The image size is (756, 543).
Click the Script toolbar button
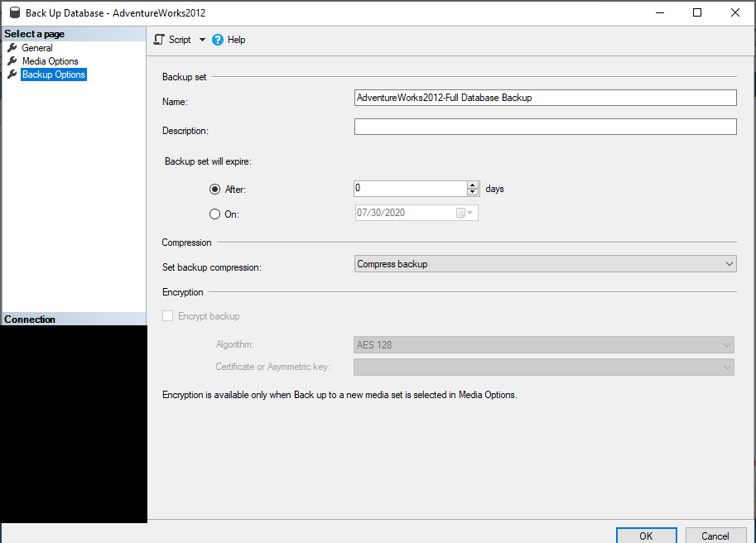click(x=172, y=40)
